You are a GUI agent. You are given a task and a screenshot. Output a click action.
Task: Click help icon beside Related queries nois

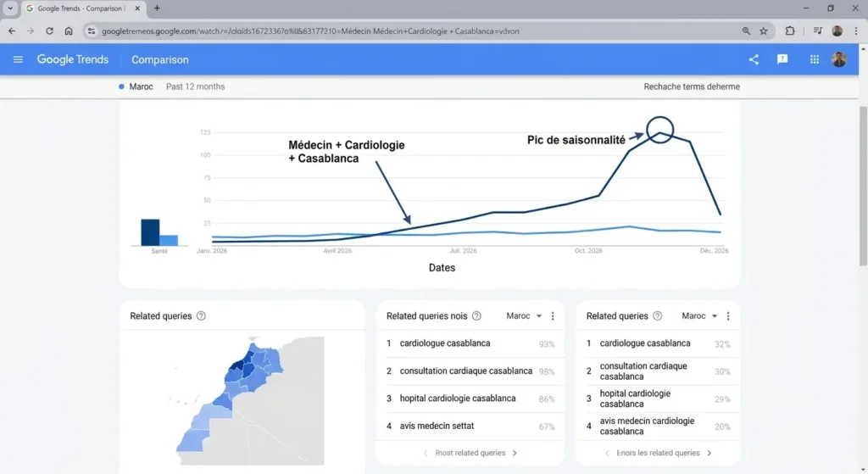[x=476, y=315]
